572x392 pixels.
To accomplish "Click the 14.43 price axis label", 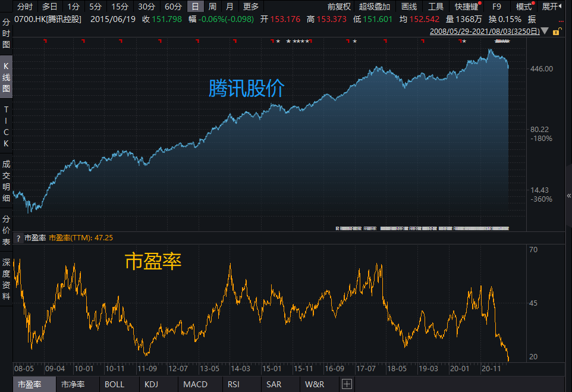I will (539, 190).
